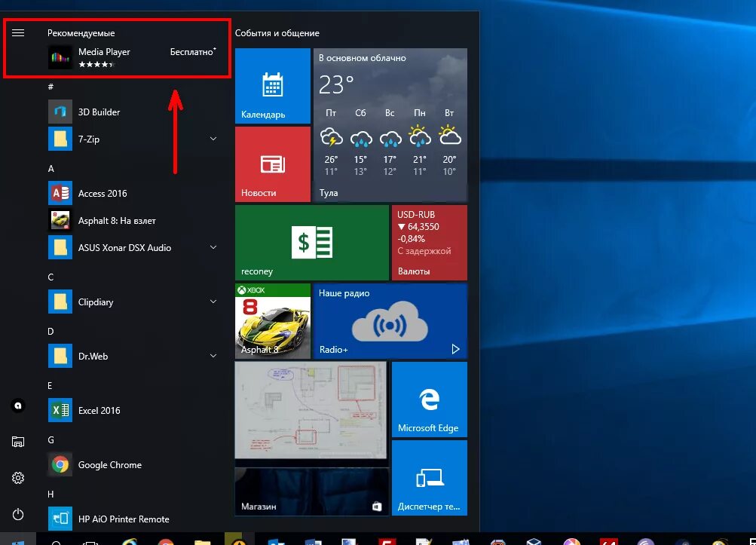Open Settings gear in Start sidebar
Viewport: 756px width, 545px height.
click(x=18, y=478)
